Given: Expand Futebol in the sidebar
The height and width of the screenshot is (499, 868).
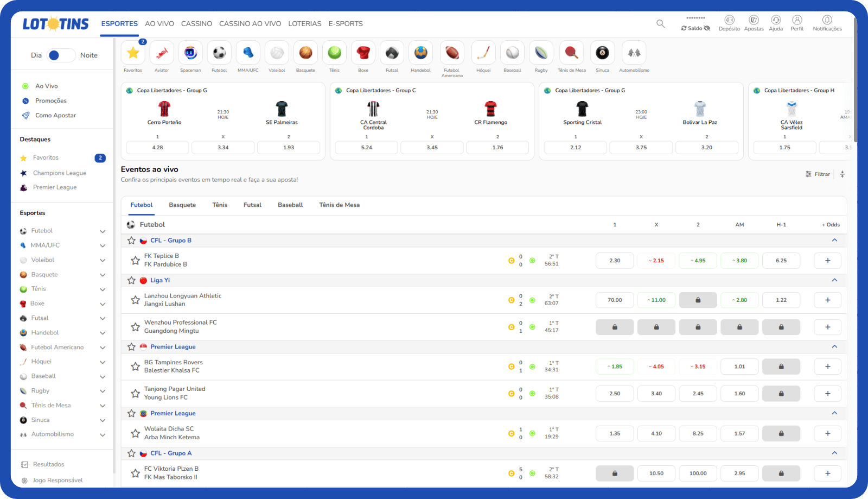Looking at the screenshot, I should 103,231.
